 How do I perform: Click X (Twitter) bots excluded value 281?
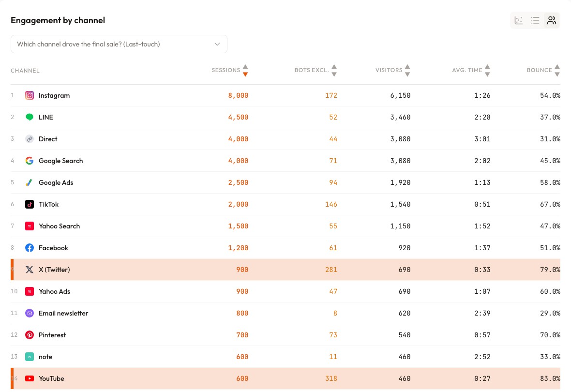click(x=331, y=270)
